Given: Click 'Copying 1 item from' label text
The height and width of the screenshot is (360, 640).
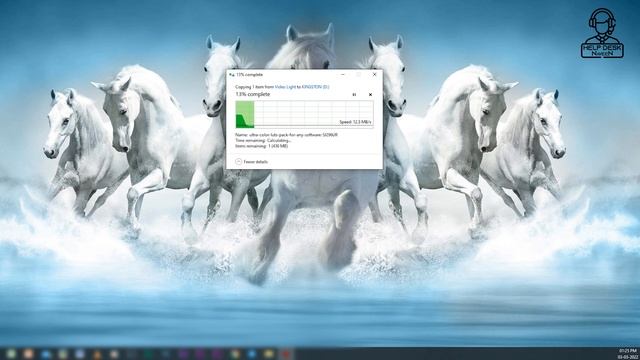Looking at the screenshot, I should pos(254,87).
